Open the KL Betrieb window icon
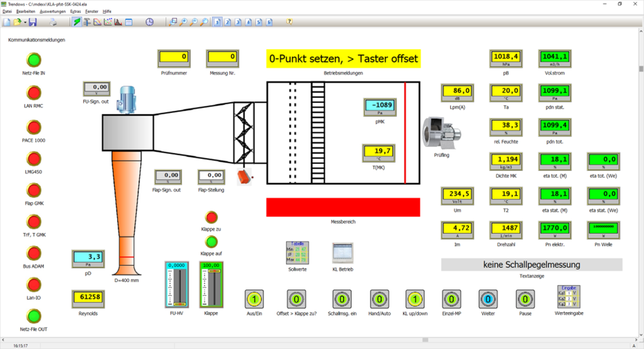644x349 pixels. pos(343,253)
